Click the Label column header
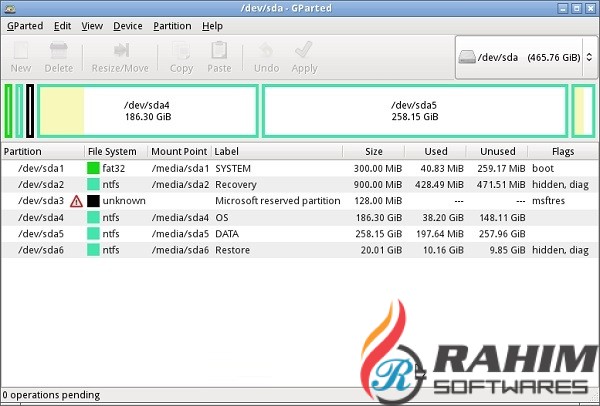This screenshot has height=406, width=600. [x=277, y=152]
